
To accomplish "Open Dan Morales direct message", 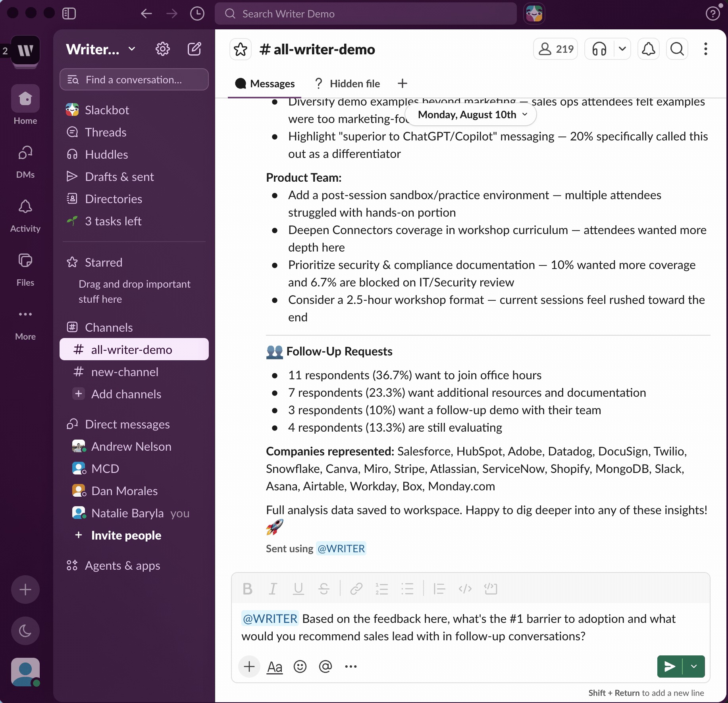I will pos(134,491).
